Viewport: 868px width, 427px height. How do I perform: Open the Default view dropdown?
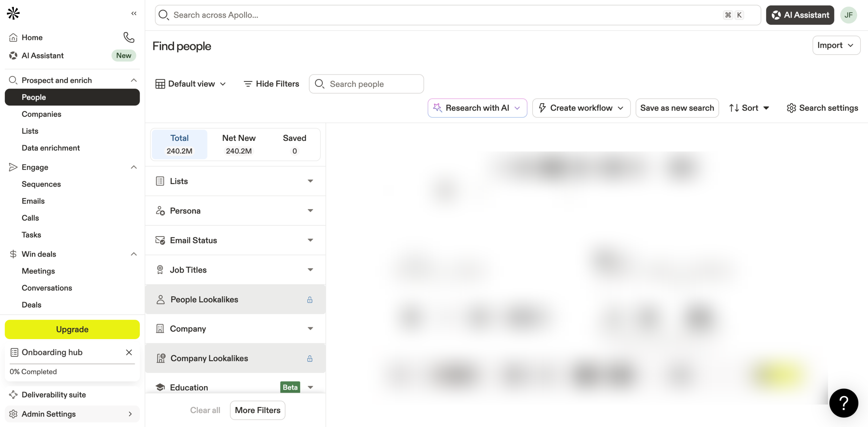click(191, 84)
